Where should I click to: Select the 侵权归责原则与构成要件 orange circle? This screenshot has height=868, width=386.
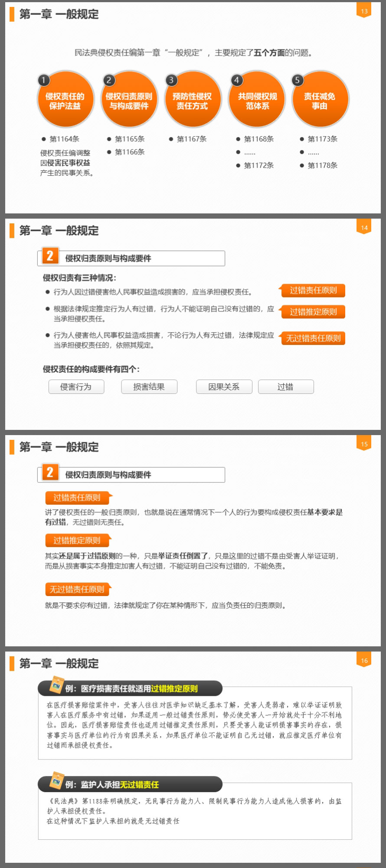click(x=129, y=100)
